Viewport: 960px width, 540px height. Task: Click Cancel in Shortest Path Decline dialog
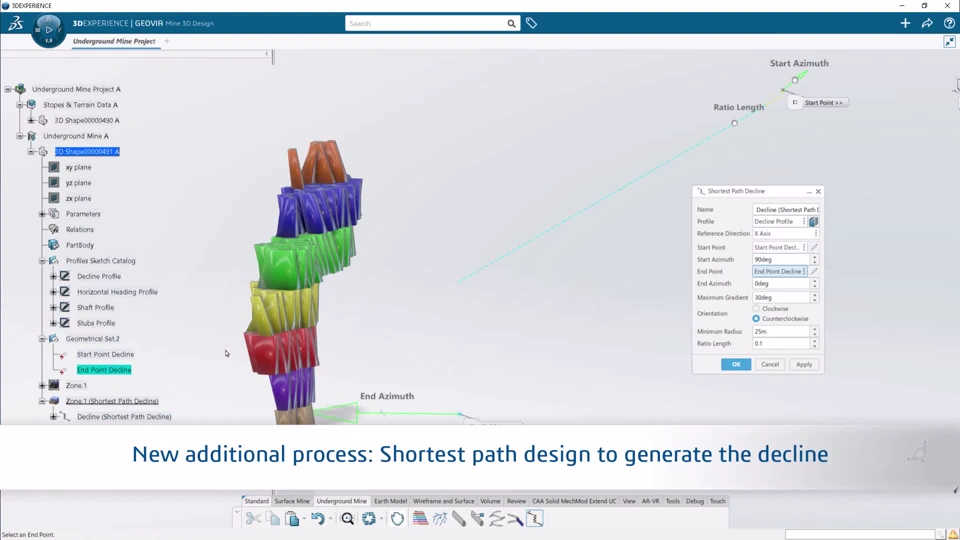pyautogui.click(x=770, y=364)
